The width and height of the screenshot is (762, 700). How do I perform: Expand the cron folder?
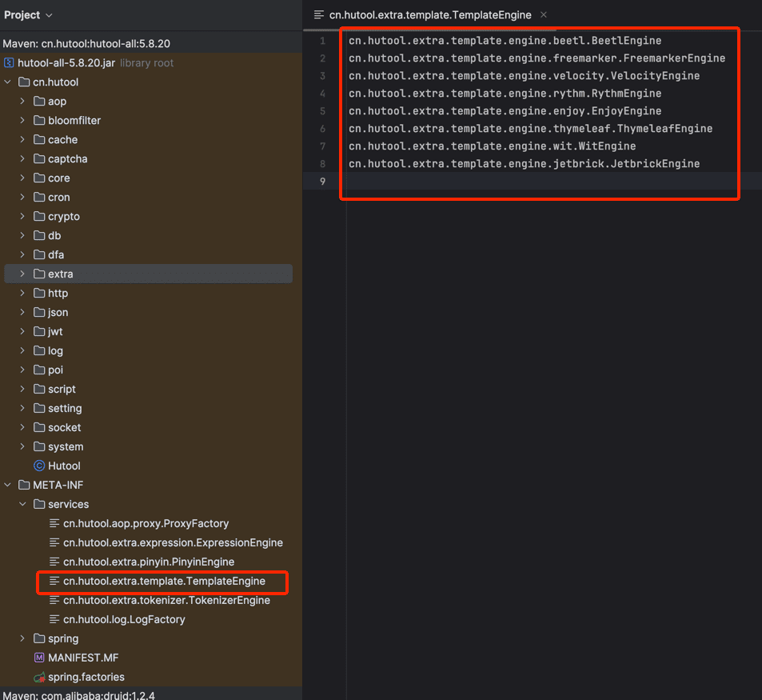(22, 198)
